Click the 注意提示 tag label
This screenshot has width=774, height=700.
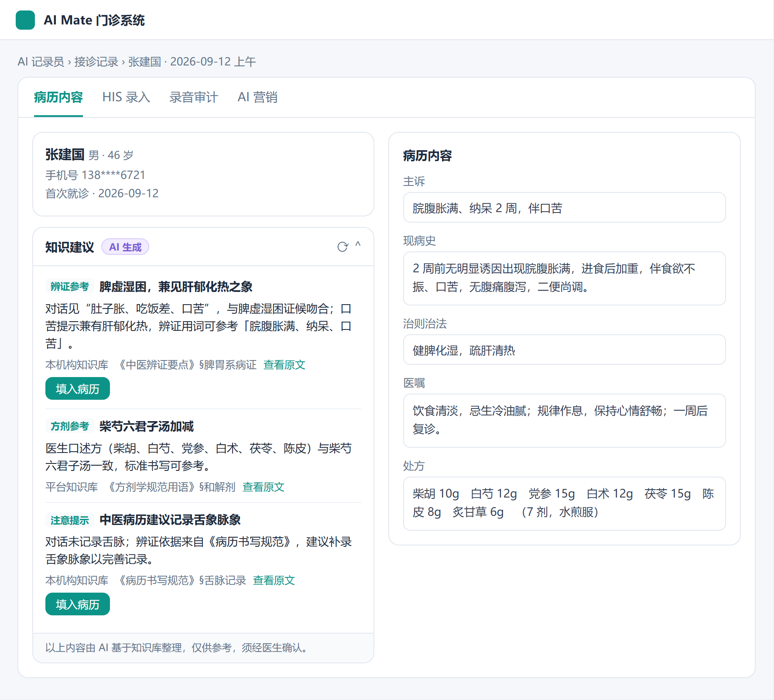[x=70, y=520]
